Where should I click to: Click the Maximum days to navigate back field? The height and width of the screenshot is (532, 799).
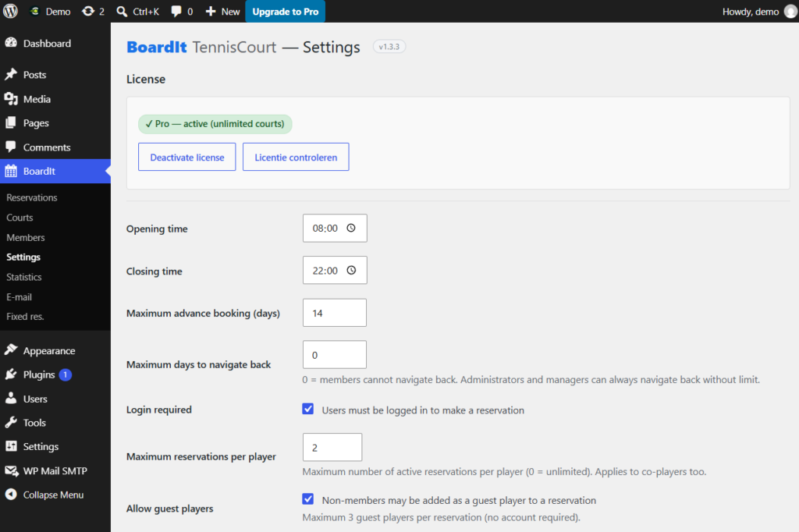[x=334, y=355]
